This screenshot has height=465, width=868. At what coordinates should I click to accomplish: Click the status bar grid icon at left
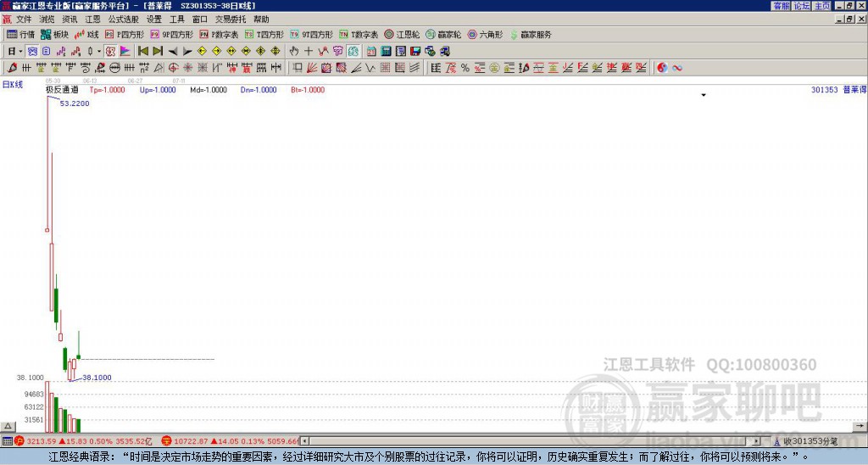click(7, 441)
